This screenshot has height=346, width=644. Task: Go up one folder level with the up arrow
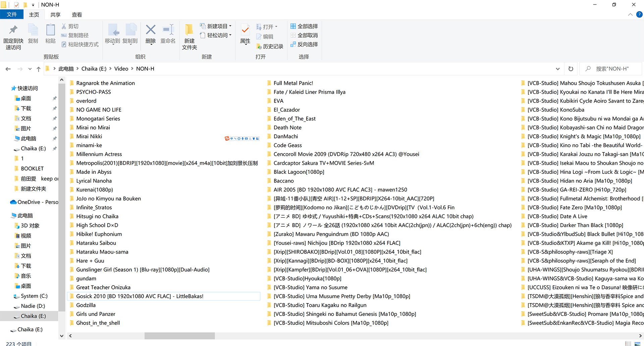tap(39, 69)
